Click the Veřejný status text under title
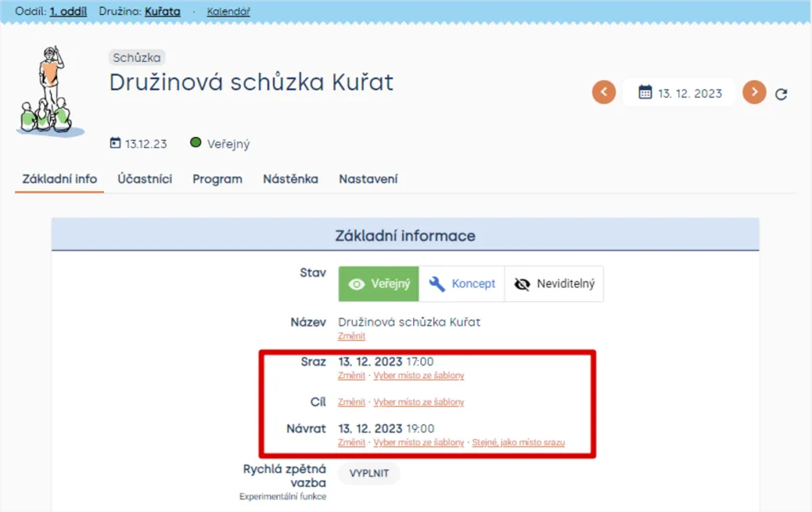Image resolution: width=812 pixels, height=512 pixels. pos(228,144)
